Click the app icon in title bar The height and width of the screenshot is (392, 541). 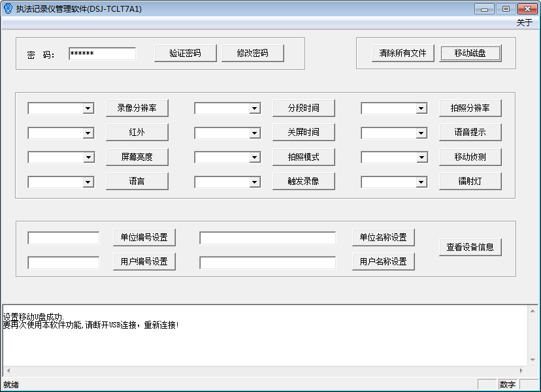click(x=8, y=8)
